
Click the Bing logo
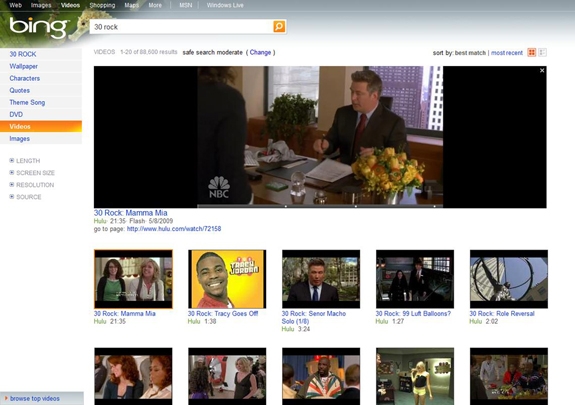[39, 27]
